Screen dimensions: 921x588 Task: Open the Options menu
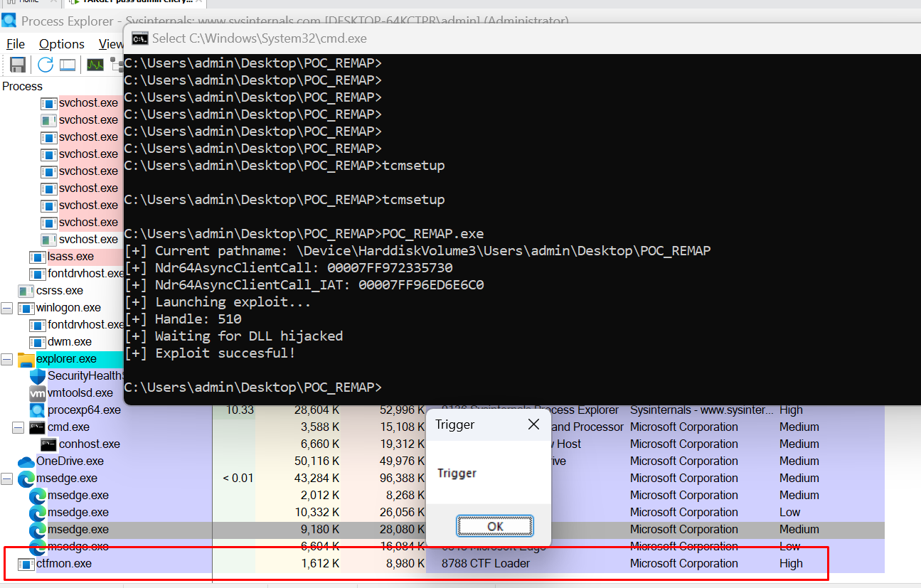click(x=62, y=44)
